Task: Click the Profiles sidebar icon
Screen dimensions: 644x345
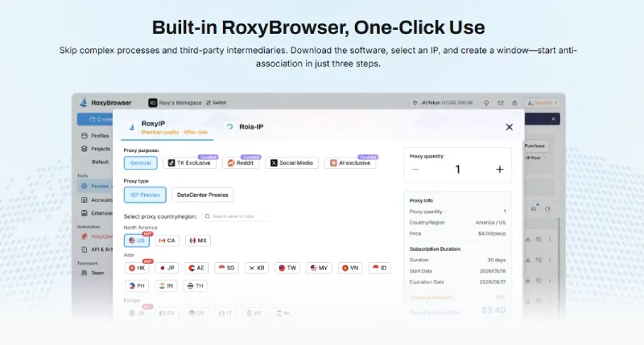Action: pyautogui.click(x=85, y=136)
